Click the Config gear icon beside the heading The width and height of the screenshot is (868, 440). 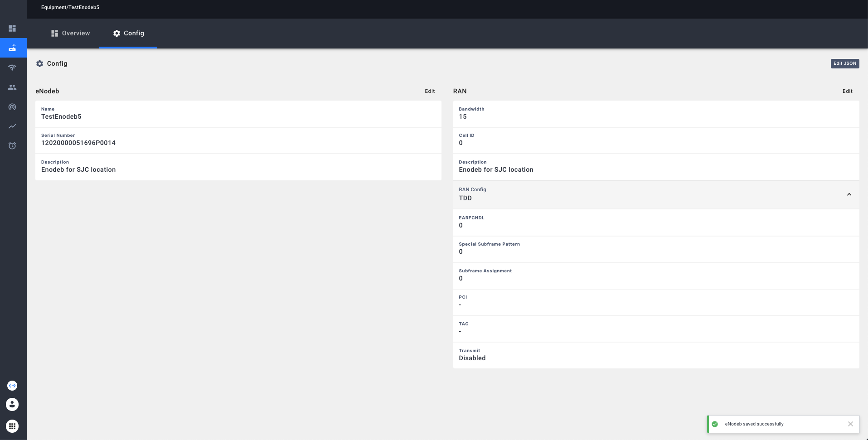pyautogui.click(x=39, y=63)
